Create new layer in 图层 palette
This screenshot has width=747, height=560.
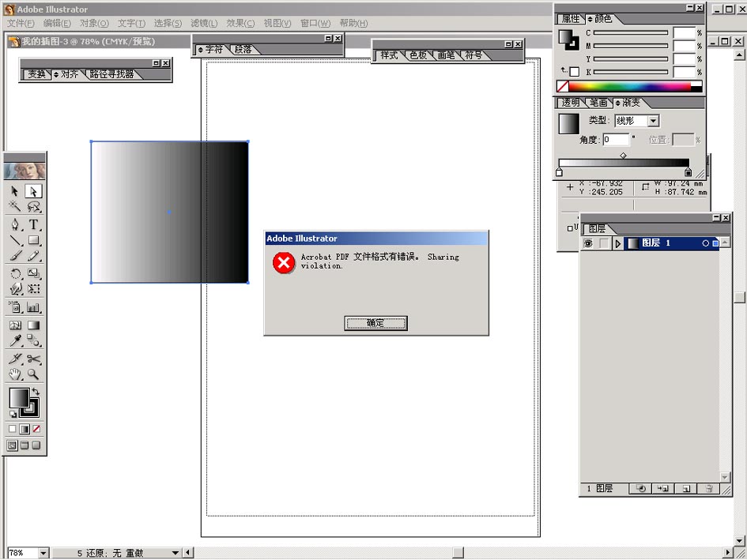pyautogui.click(x=686, y=489)
